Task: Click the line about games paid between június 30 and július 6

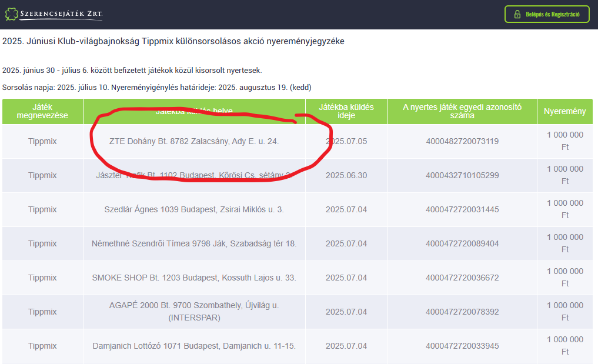Action: point(132,71)
